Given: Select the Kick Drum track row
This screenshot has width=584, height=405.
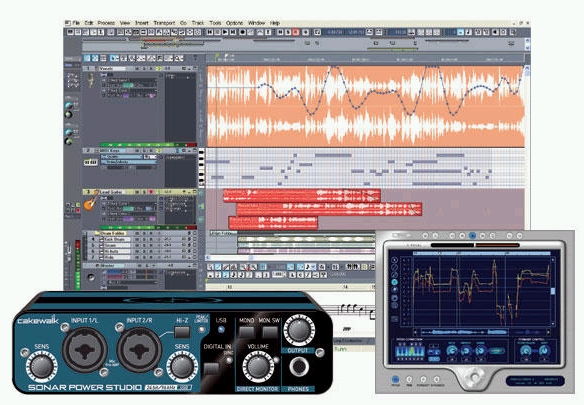Looking at the screenshot, I should point(141,239).
